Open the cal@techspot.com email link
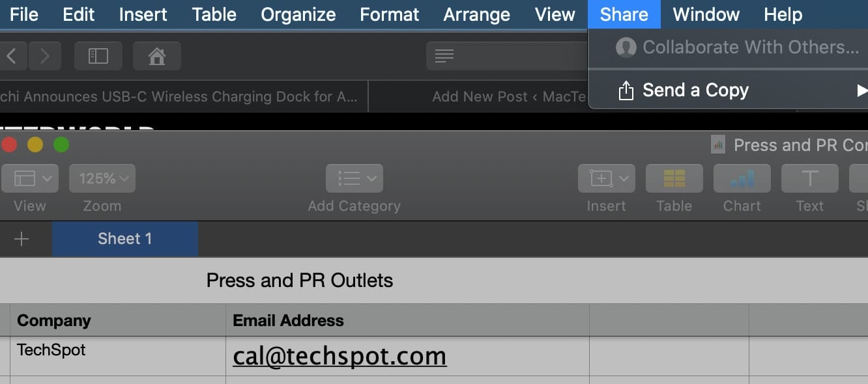The height and width of the screenshot is (384, 868). click(x=340, y=356)
